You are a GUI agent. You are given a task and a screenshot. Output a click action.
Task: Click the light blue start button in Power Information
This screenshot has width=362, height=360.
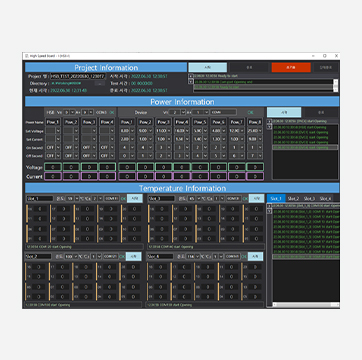(x=284, y=112)
